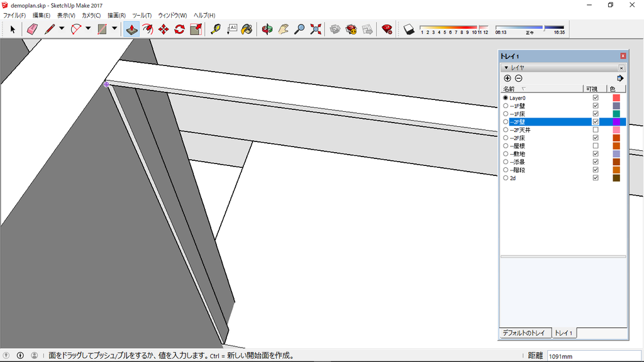Open the ツール(T) menu
The height and width of the screenshot is (362, 644).
[x=142, y=15]
